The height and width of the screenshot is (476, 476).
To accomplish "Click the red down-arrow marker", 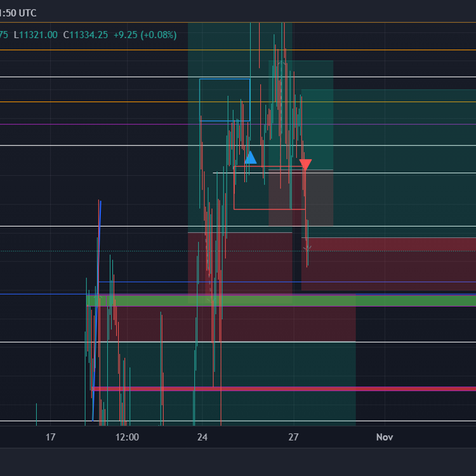I will (305, 165).
